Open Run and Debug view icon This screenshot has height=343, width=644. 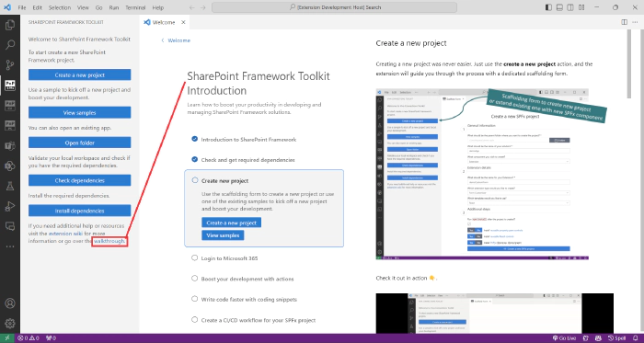[10, 206]
